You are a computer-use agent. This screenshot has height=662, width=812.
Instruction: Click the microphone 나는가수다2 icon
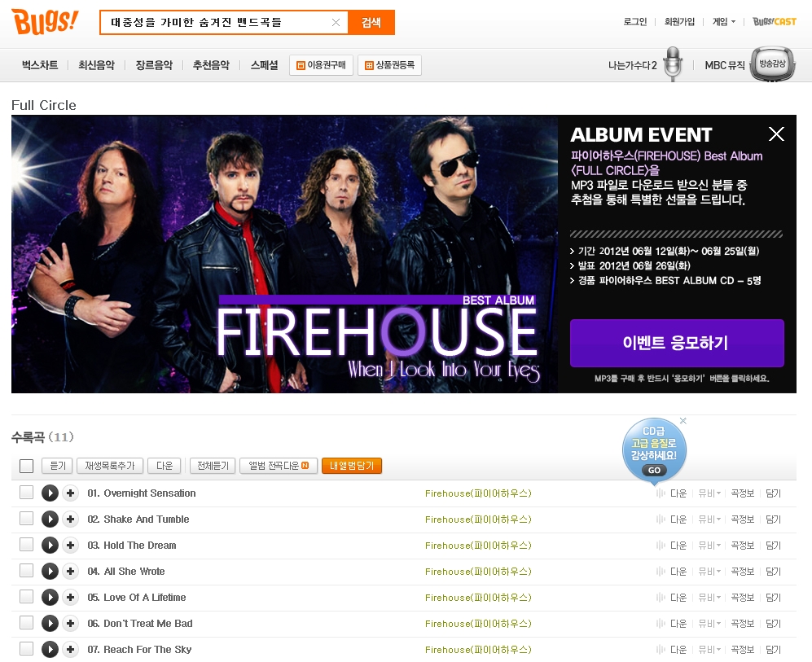click(672, 64)
